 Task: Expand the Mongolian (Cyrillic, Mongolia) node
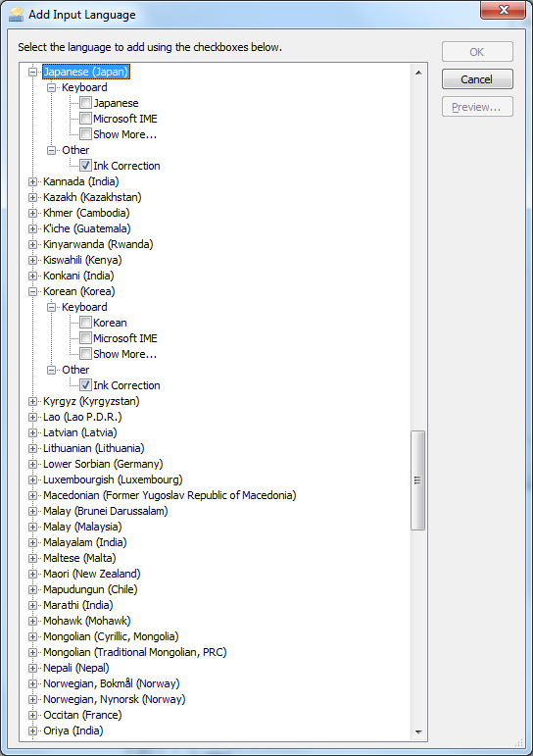[32, 636]
